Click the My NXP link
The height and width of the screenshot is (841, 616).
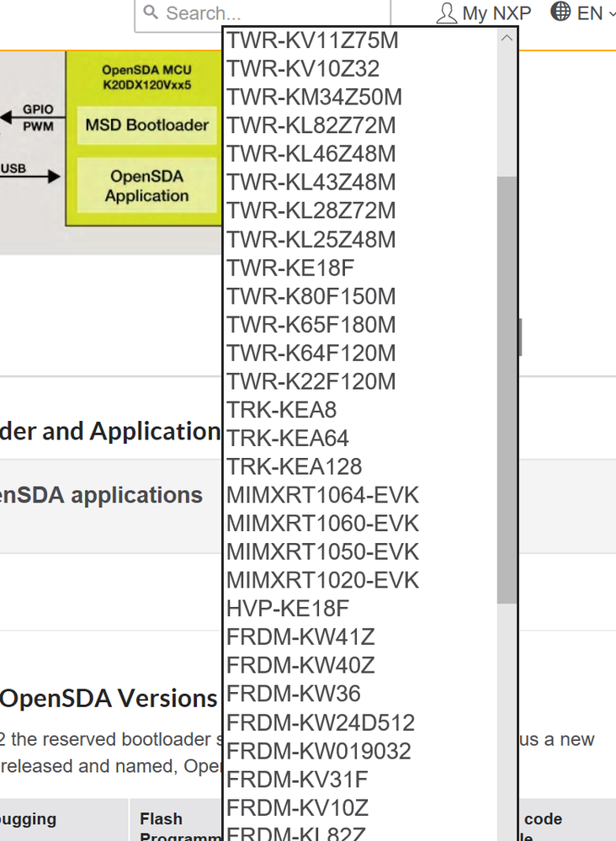pos(497,13)
